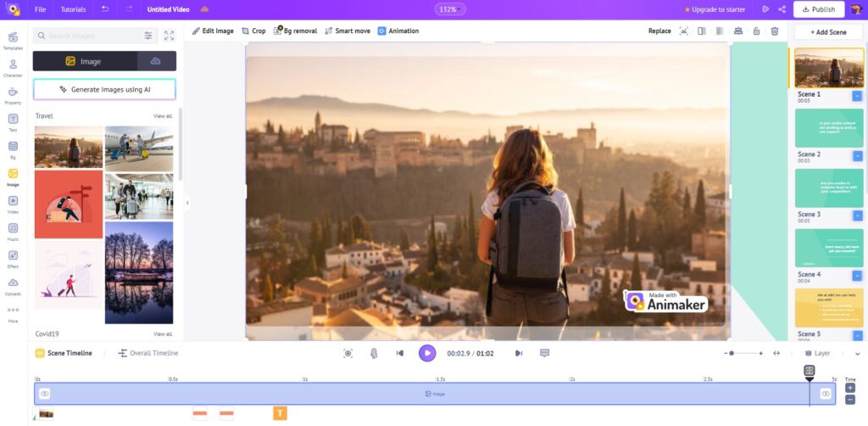Click the flip image icon
The height and width of the screenshot is (426, 868).
(701, 31)
